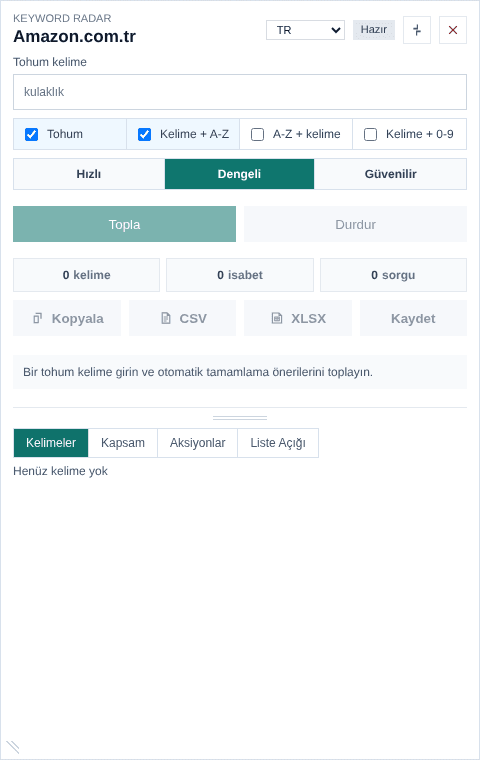Click the Durdur stop button
Image resolution: width=480 pixels, height=760 pixels.
coord(355,224)
